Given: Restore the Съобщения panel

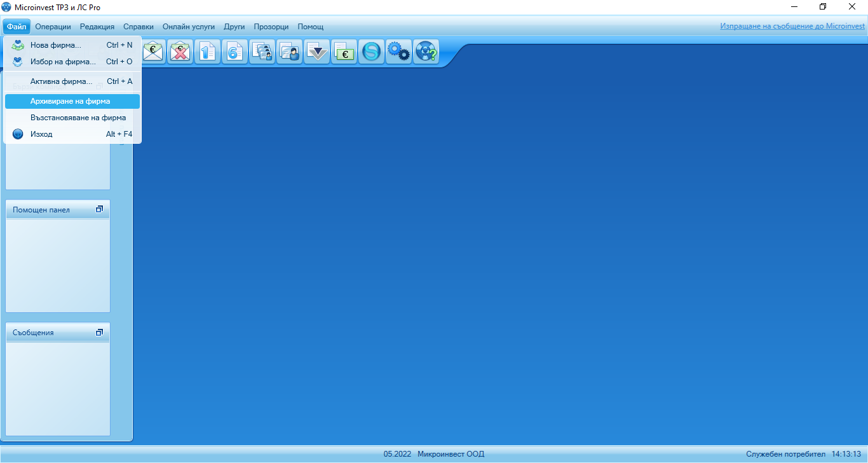Looking at the screenshot, I should (x=99, y=332).
